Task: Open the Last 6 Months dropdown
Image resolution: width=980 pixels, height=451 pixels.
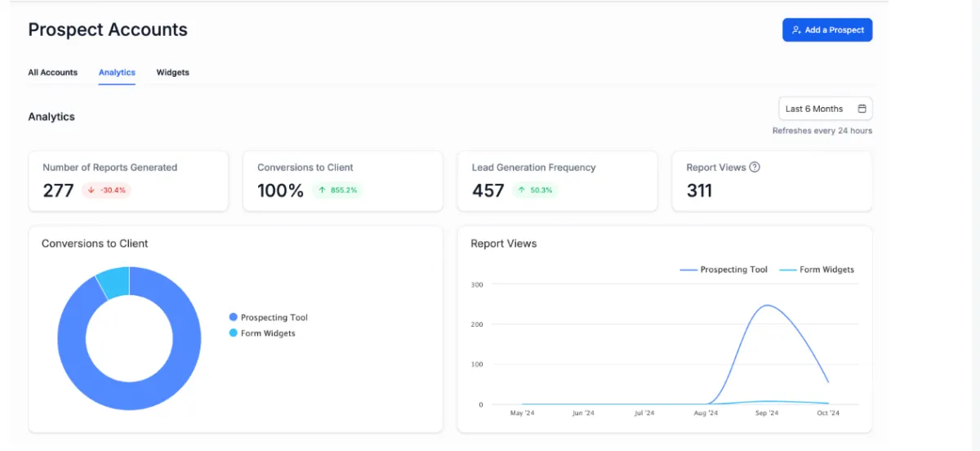Action: click(825, 109)
